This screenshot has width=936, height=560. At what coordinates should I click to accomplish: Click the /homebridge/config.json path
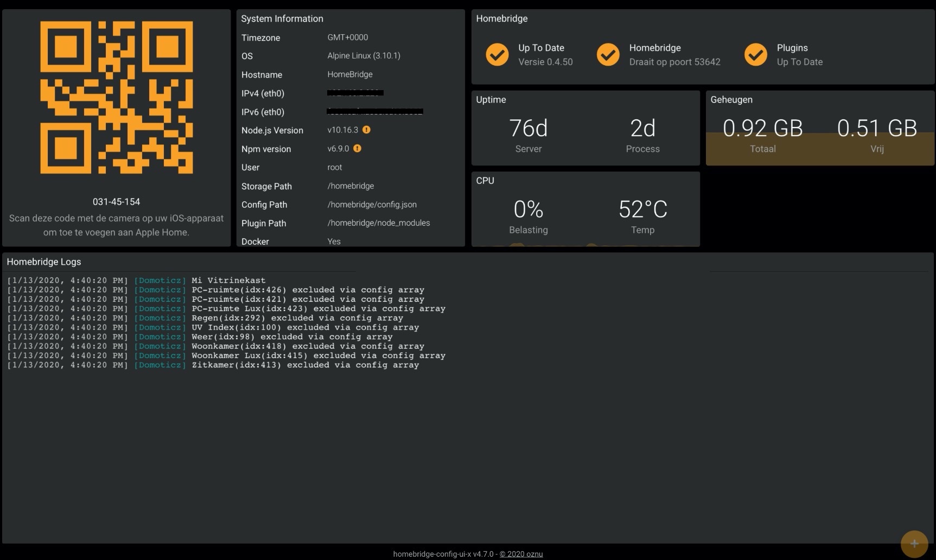click(x=372, y=205)
